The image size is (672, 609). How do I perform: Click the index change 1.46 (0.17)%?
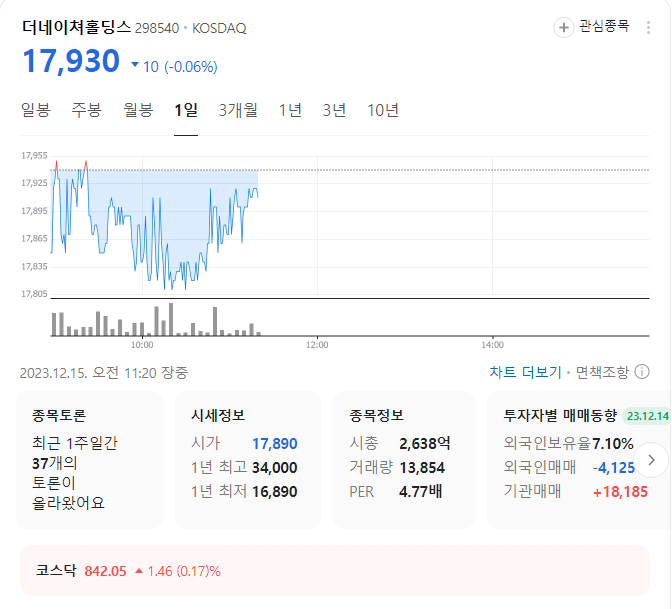(184, 571)
